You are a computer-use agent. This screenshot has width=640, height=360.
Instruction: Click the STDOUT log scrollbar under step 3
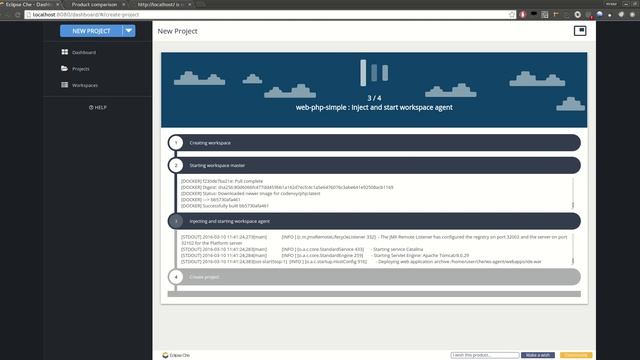[573, 249]
